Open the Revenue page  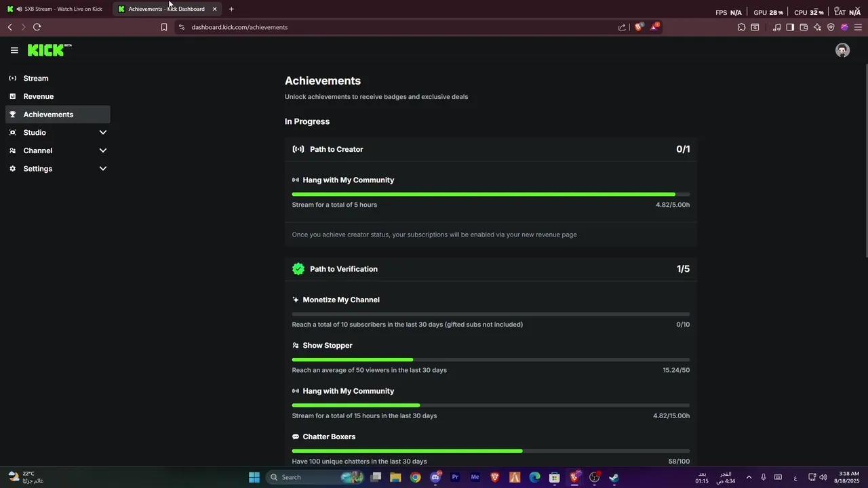point(58,96)
